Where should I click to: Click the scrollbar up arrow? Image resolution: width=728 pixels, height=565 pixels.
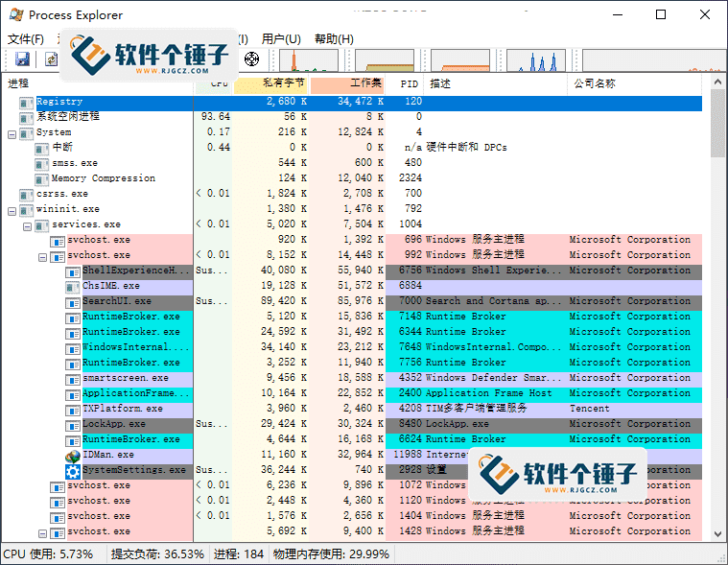pyautogui.click(x=717, y=82)
